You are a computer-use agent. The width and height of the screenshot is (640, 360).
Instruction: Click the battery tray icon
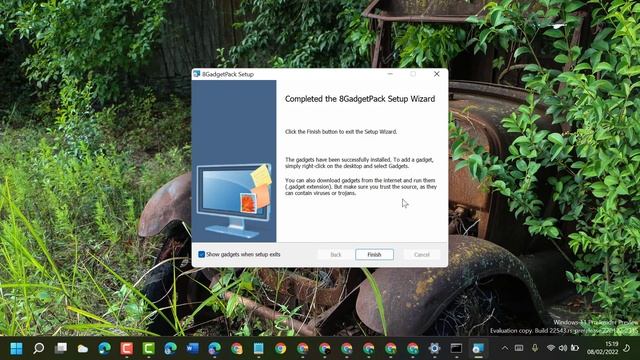pos(575,348)
